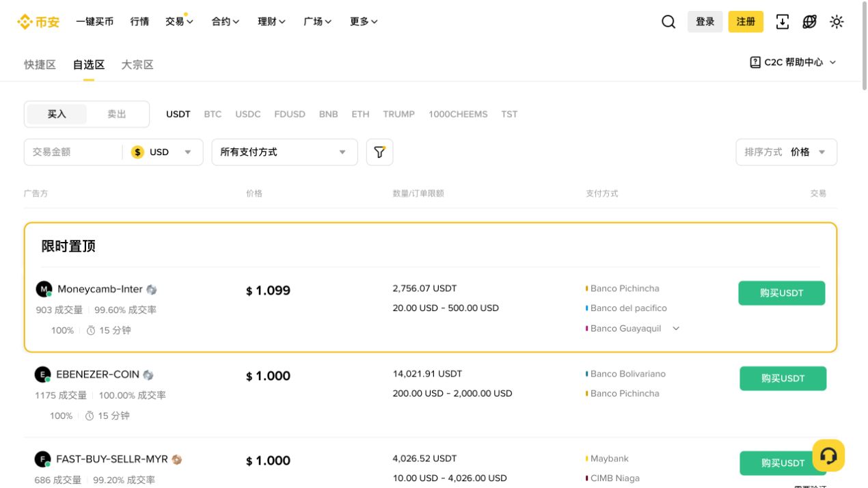Click the 交易金额 amount input field
This screenshot has height=488, width=868.
(x=72, y=152)
